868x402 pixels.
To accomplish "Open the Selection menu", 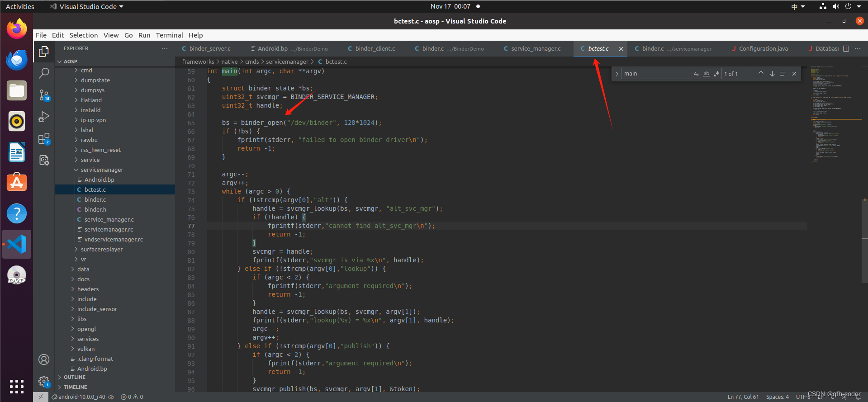I will pyautogui.click(x=83, y=35).
